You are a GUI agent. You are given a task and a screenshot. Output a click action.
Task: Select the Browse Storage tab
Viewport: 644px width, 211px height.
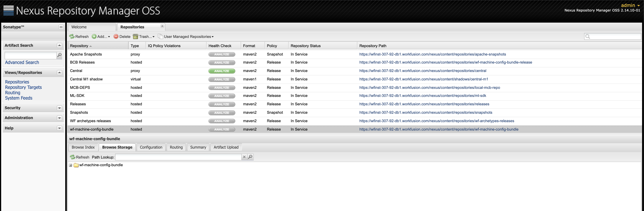pyautogui.click(x=117, y=147)
